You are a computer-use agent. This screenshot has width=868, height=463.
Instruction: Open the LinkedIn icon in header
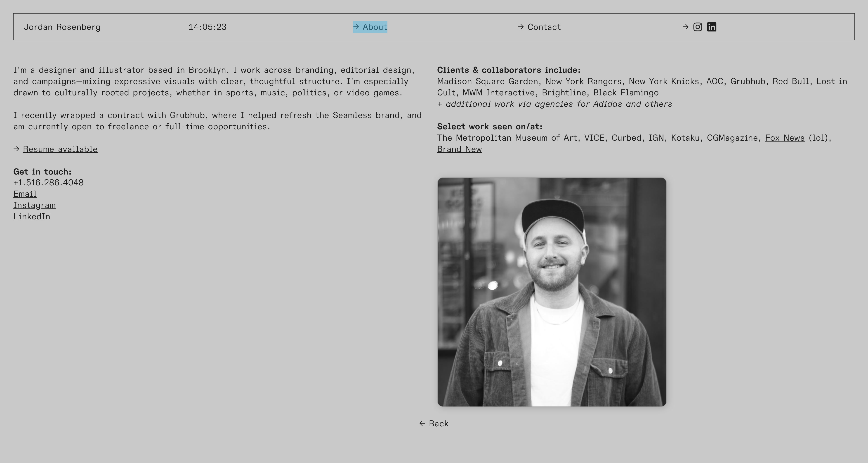point(712,27)
